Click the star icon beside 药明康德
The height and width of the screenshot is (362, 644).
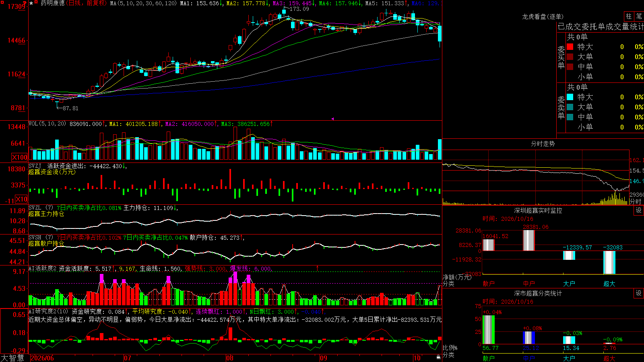pos(31,3)
